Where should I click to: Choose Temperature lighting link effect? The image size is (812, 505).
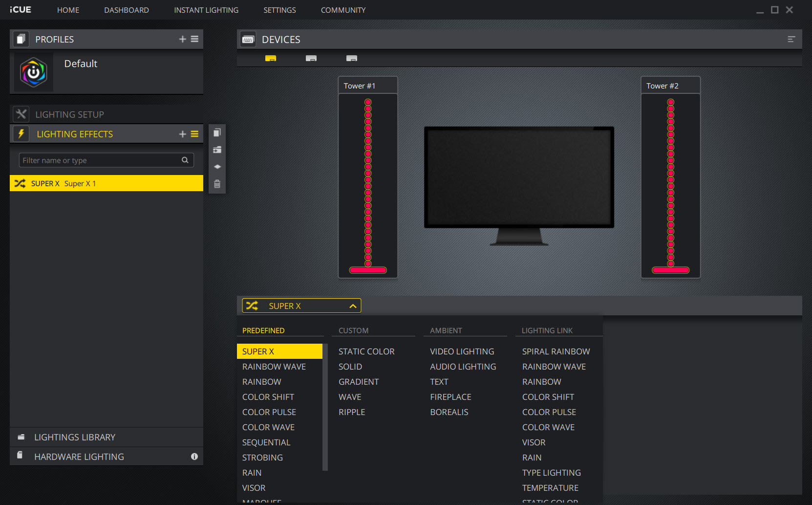click(550, 488)
